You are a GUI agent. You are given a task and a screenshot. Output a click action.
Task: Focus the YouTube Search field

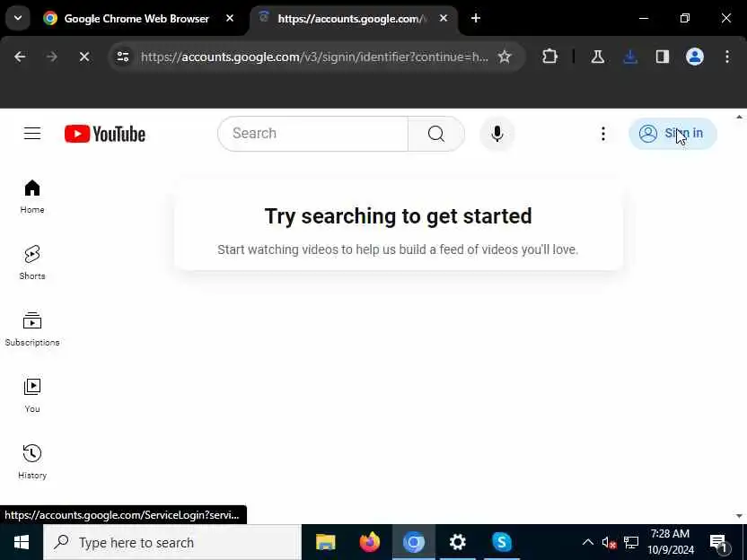(x=312, y=134)
